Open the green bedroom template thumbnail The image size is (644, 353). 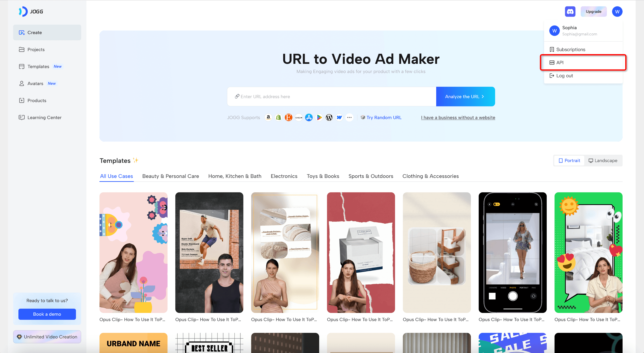click(x=588, y=252)
